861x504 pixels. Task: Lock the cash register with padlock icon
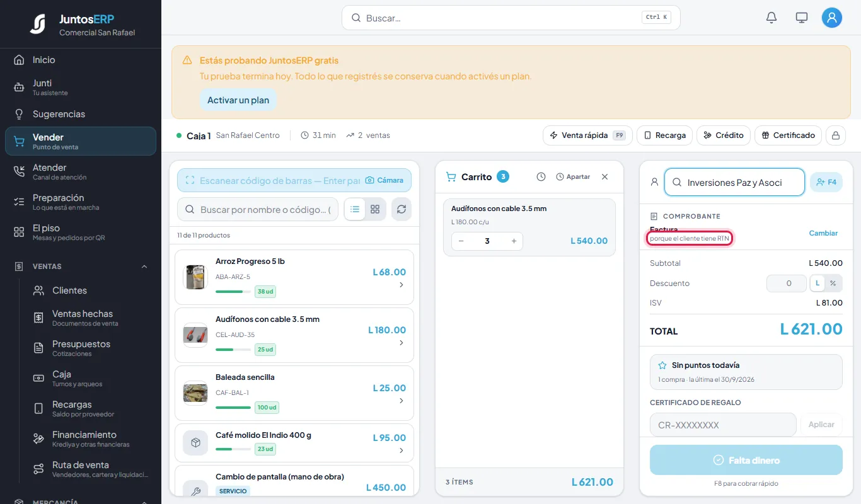836,135
